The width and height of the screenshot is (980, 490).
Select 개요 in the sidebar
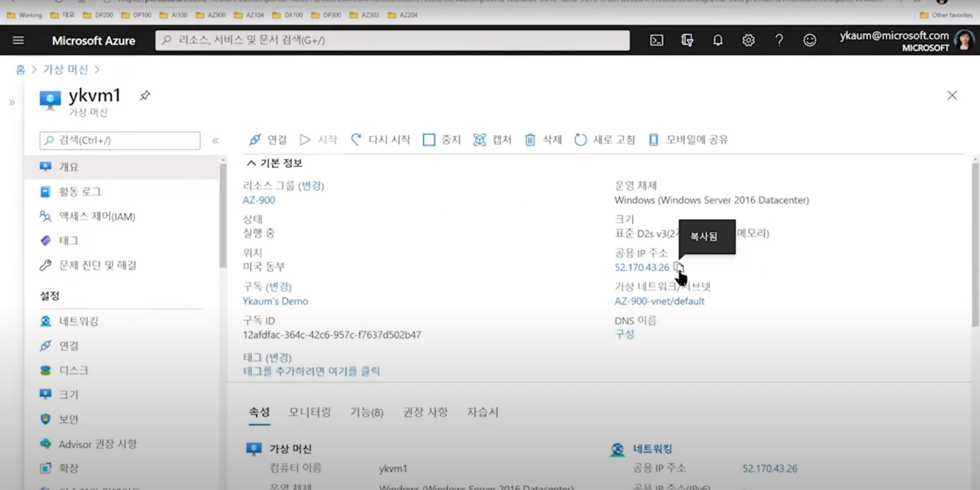point(122,167)
